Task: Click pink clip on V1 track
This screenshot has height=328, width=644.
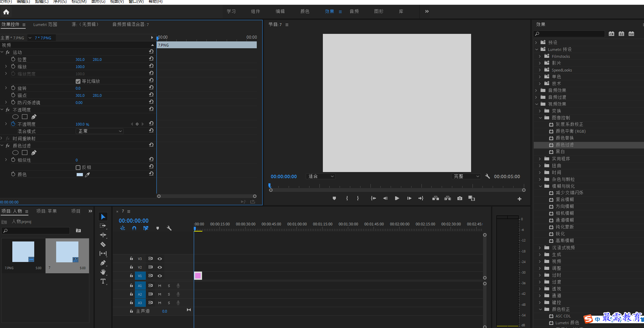Action: coord(198,276)
